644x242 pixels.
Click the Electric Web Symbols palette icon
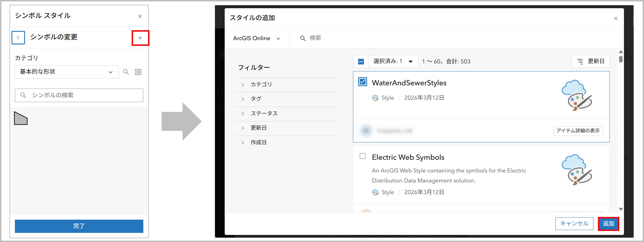coord(577,169)
